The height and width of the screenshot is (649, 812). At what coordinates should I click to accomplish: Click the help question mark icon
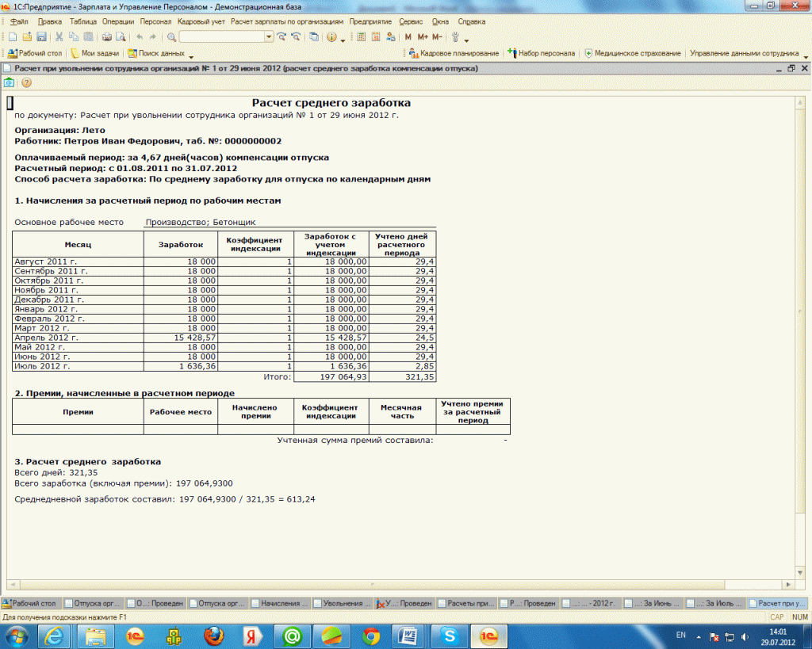pyautogui.click(x=26, y=82)
